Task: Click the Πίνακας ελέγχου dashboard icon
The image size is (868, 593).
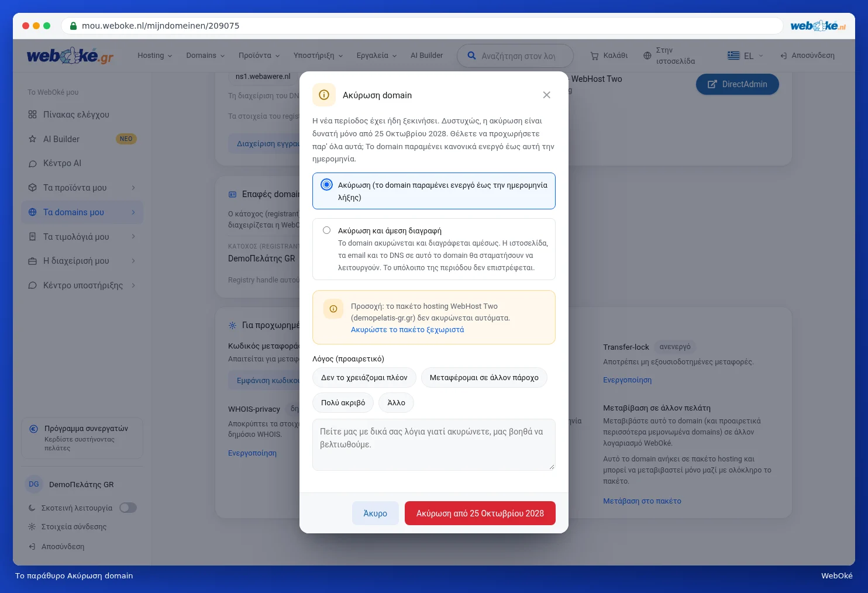Action: (33, 115)
